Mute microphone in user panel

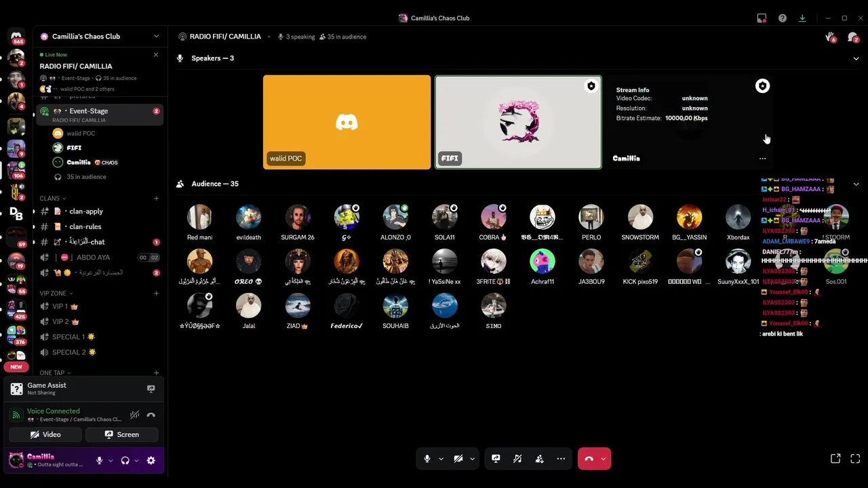pos(99,460)
